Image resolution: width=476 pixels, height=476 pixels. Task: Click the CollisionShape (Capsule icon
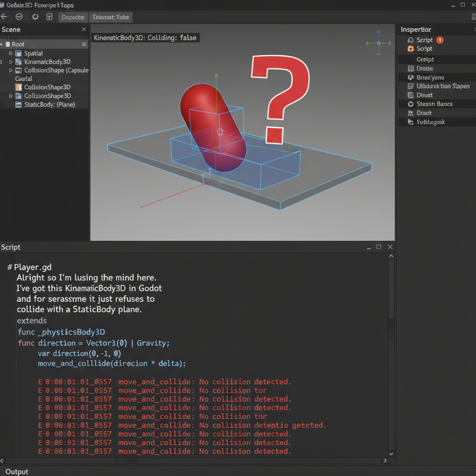[x=19, y=71]
